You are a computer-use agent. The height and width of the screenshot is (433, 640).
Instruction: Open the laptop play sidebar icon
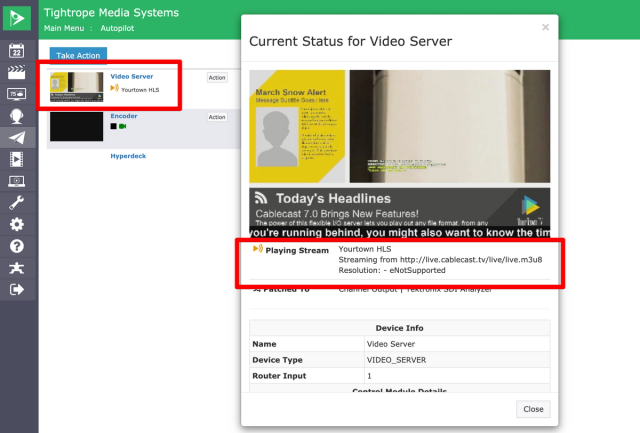(x=16, y=181)
